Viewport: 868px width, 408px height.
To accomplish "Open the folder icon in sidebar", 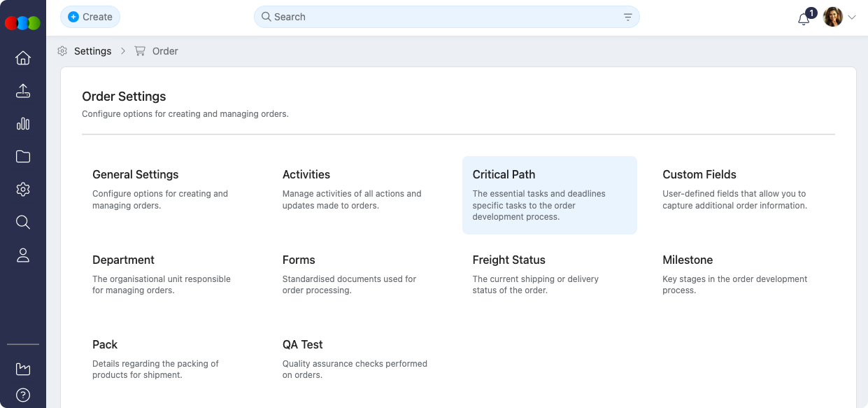I will pos(23,157).
